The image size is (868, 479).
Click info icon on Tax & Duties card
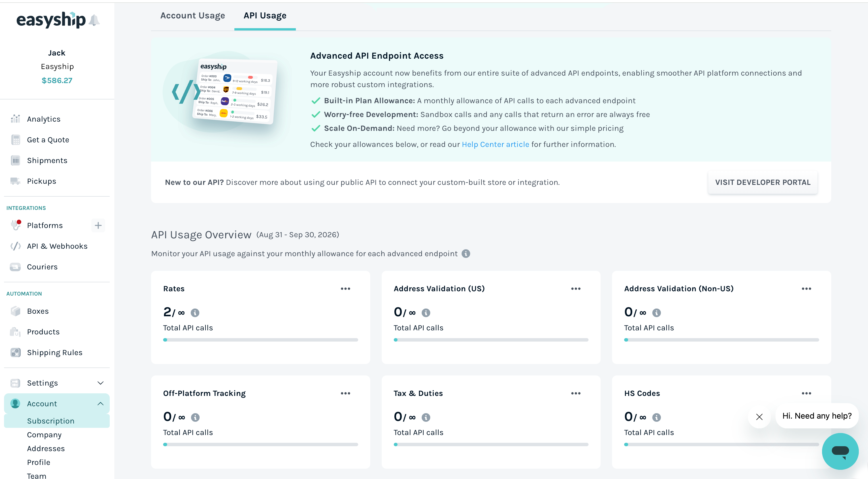(426, 417)
